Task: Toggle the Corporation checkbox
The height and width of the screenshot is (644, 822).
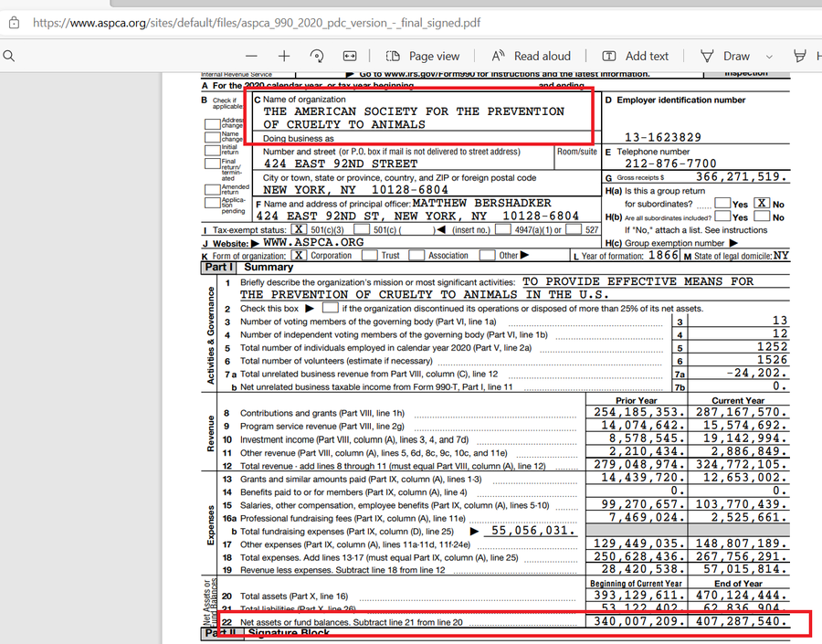Action: pyautogui.click(x=299, y=255)
